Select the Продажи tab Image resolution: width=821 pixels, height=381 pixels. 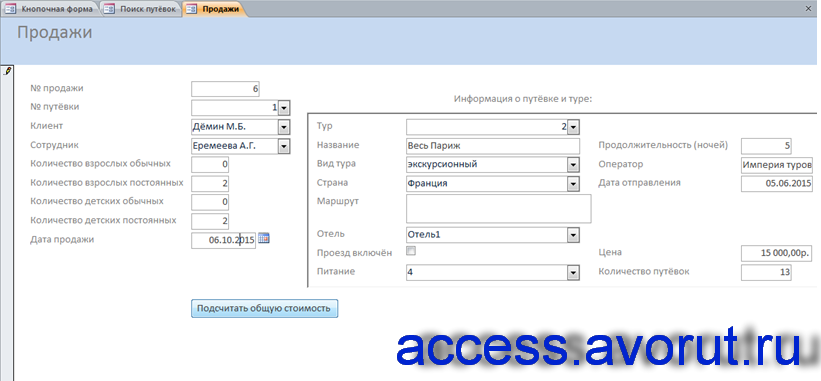214,9
